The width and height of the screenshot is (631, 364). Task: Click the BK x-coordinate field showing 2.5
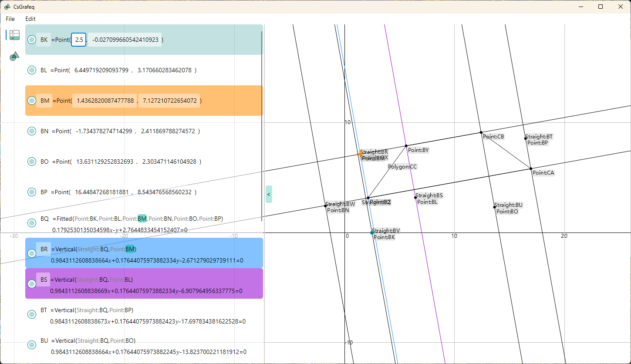79,40
